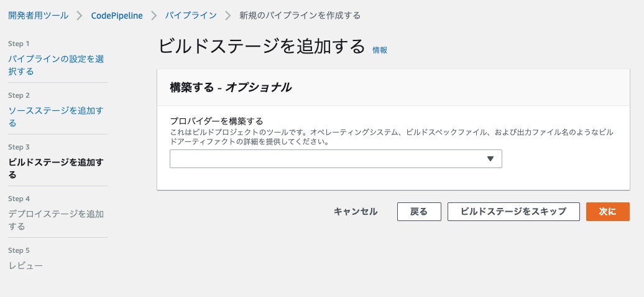Skip with ビルドステージをスキップ button
Viewport: 644px width, 297px height.
[x=513, y=212]
